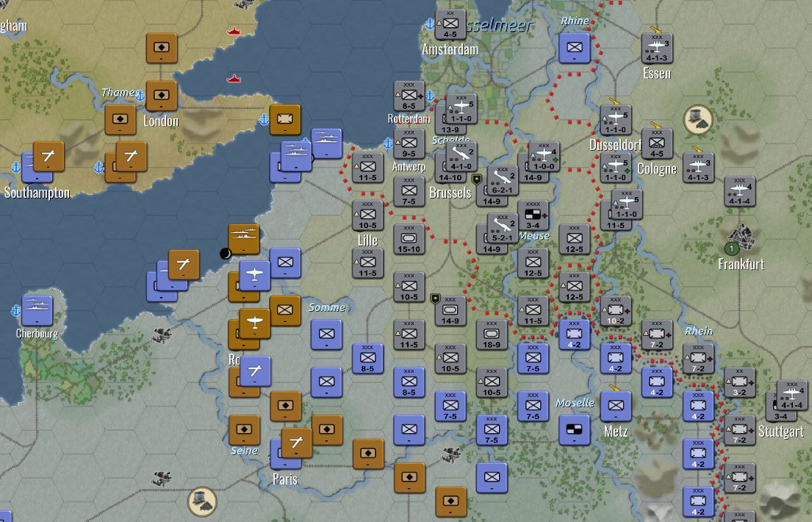Click the 1-1-0 fighter unit at Rotterdam
Screen dimensions: 812x522
coord(461,109)
